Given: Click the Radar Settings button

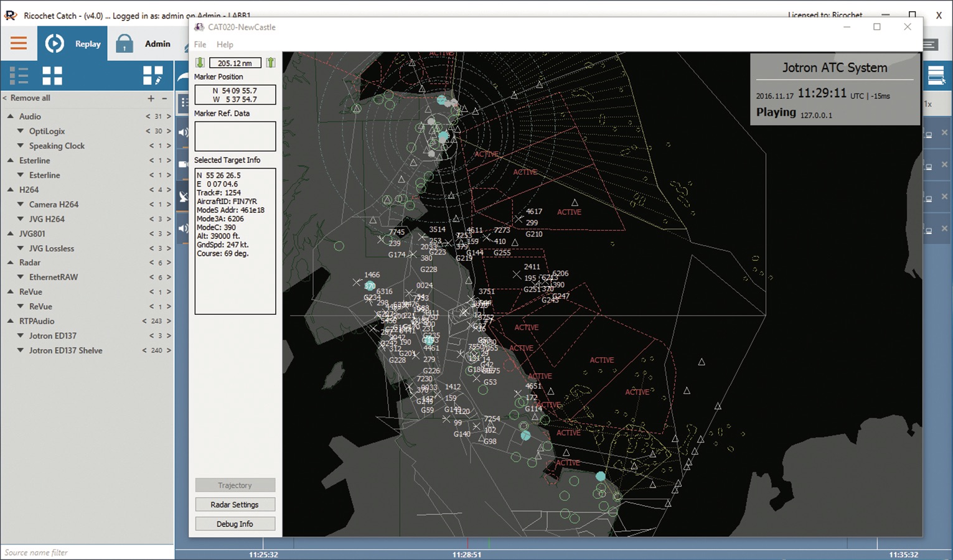Looking at the screenshot, I should [235, 505].
